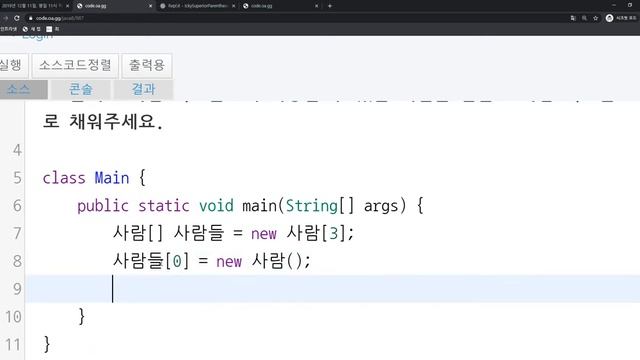Click the word 'Main' in class declaration

(x=112, y=178)
